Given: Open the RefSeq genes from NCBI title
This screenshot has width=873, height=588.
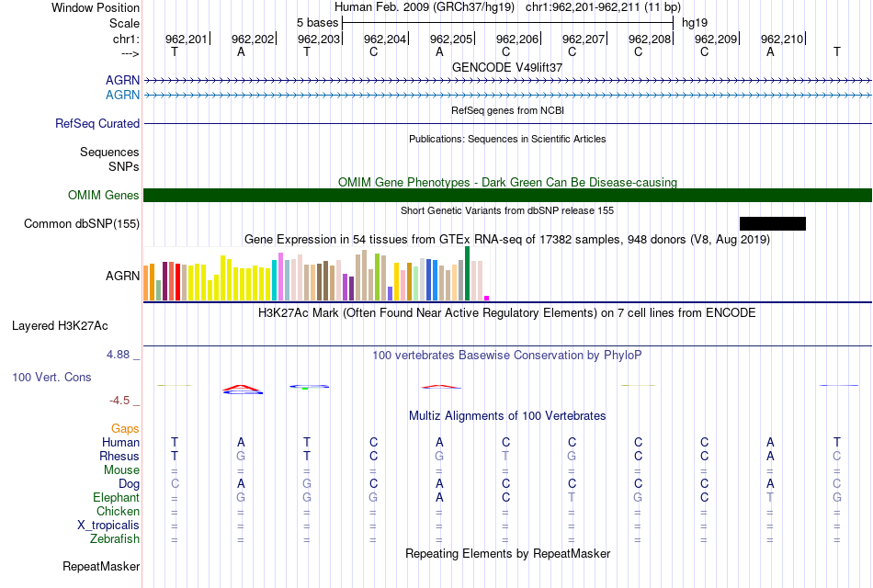Looking at the screenshot, I should [507, 110].
